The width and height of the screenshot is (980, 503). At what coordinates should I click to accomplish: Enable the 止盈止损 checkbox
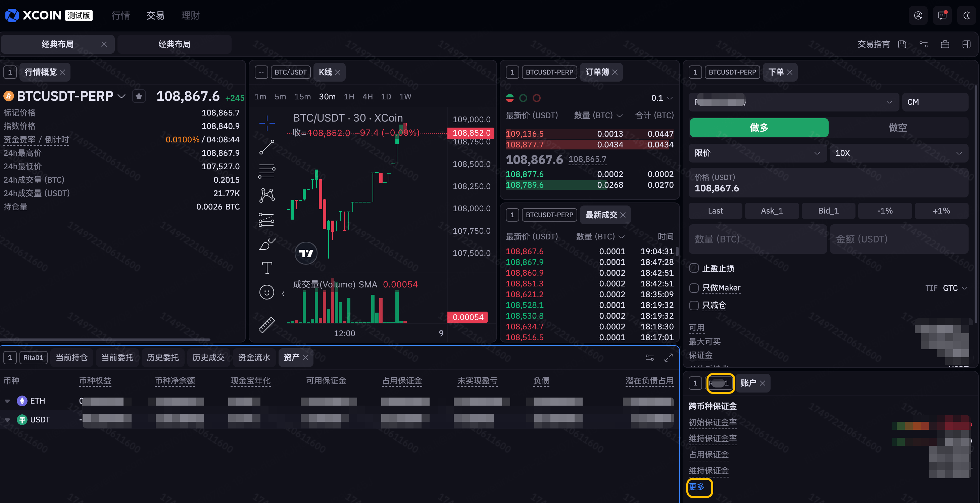694,268
